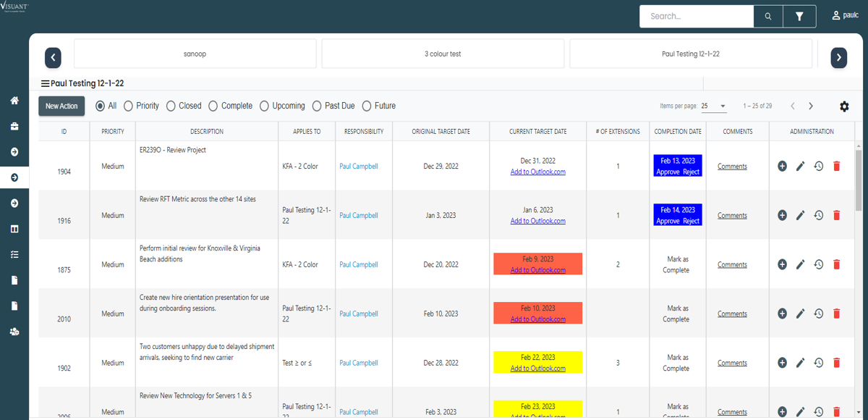Viewport: 868px width, 420px height.
Task: Select the Closed filter radio button
Action: pyautogui.click(x=171, y=106)
